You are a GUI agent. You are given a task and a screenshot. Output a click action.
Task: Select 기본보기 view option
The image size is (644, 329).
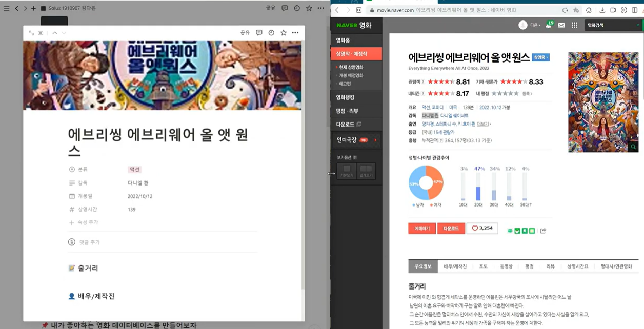(x=347, y=171)
